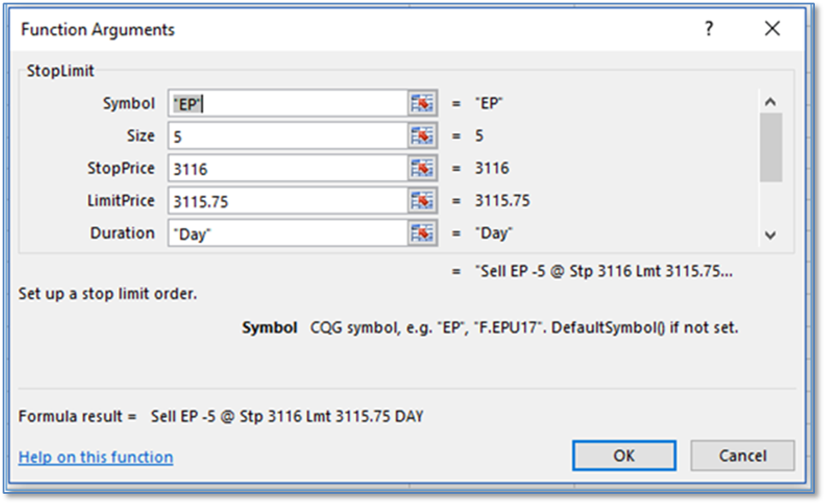Click the Function Arguments title bar
The height and width of the screenshot is (504, 826).
(x=341, y=30)
